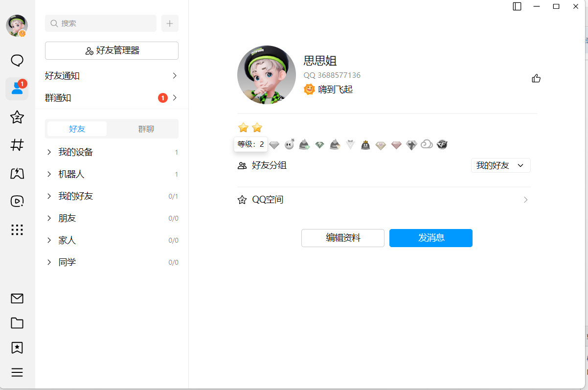Click the plus add button beside search
The height and width of the screenshot is (390, 588).
pyautogui.click(x=170, y=23)
